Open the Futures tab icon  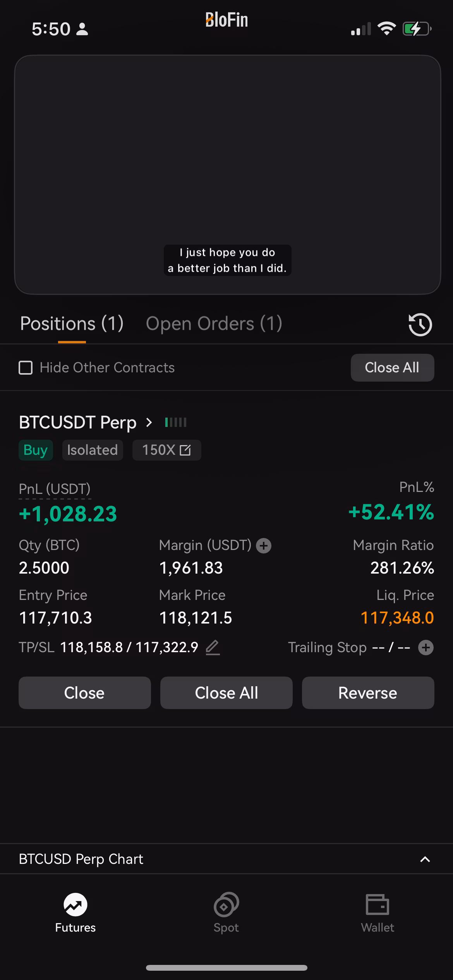(x=75, y=905)
